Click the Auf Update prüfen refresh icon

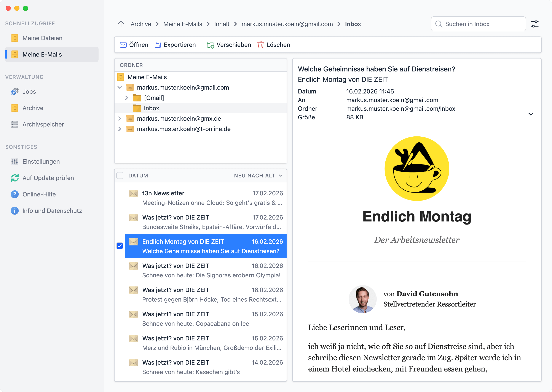pyautogui.click(x=14, y=178)
